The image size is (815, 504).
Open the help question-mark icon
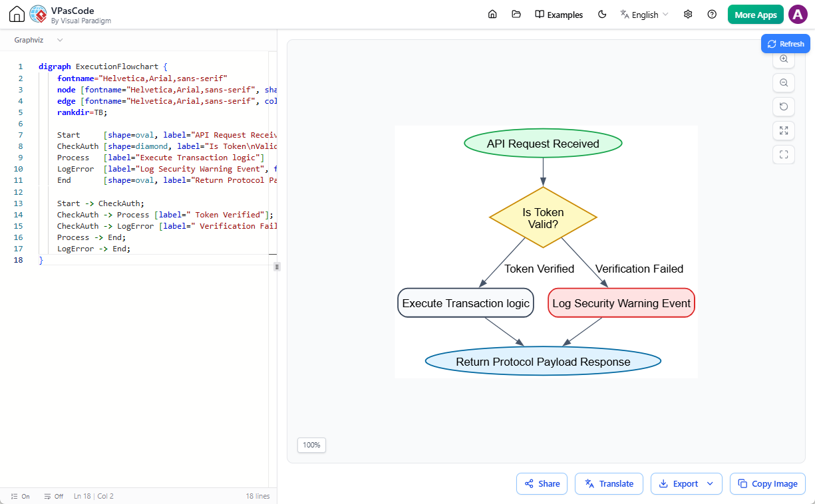click(x=712, y=15)
